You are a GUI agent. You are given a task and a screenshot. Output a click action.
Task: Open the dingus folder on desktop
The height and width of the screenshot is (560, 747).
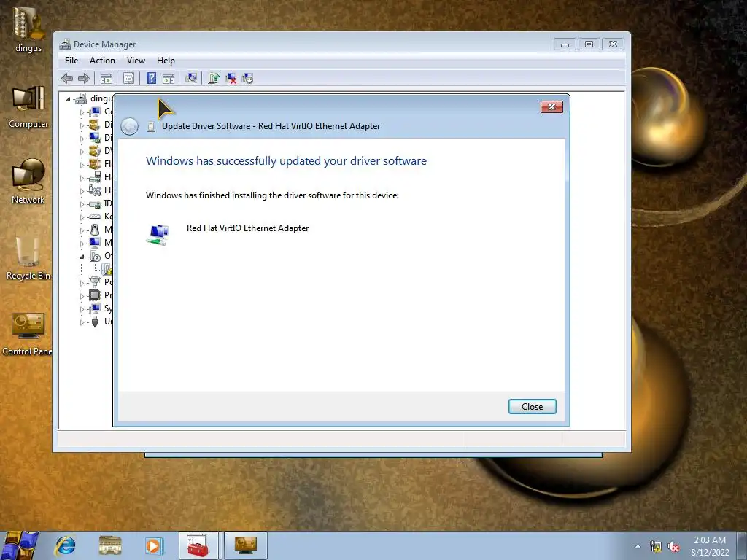pyautogui.click(x=28, y=28)
